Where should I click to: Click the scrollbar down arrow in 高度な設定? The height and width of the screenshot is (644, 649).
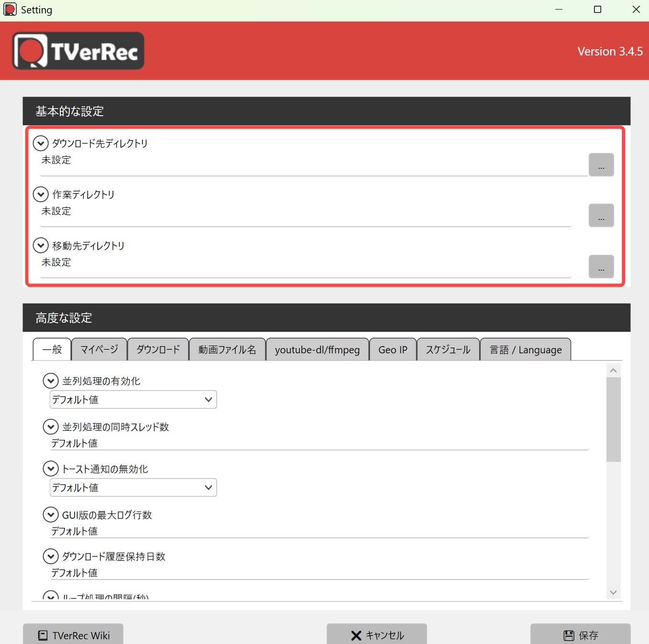pos(614,592)
